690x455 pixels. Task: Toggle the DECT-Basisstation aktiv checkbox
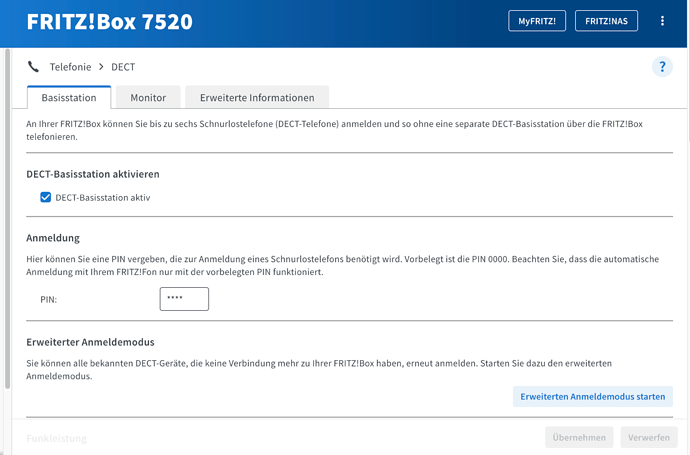(x=46, y=197)
